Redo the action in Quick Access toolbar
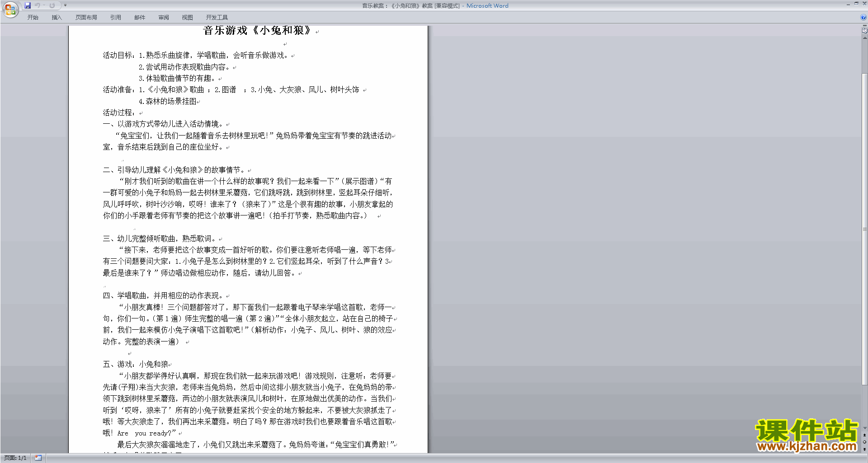 pyautogui.click(x=52, y=5)
